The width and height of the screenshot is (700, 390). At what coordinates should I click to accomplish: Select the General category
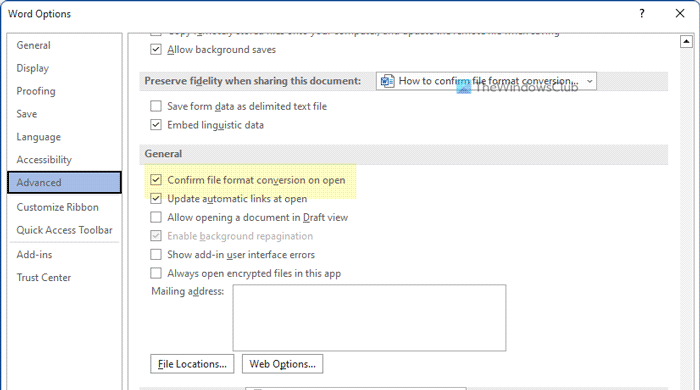[64, 45]
